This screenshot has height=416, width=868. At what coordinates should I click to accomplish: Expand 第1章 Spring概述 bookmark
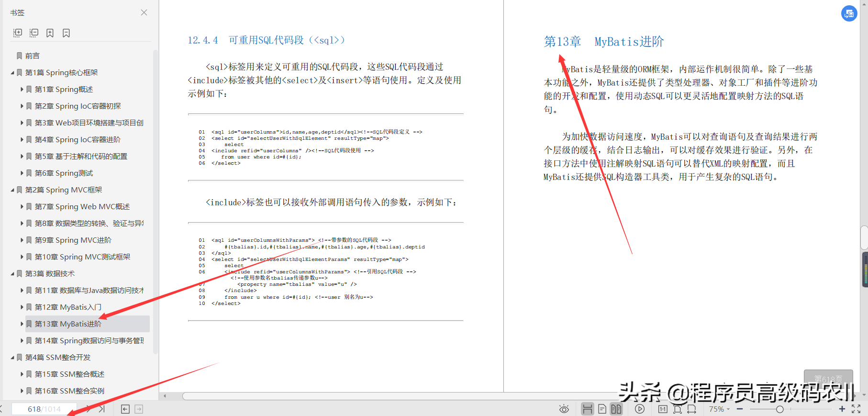(x=22, y=90)
